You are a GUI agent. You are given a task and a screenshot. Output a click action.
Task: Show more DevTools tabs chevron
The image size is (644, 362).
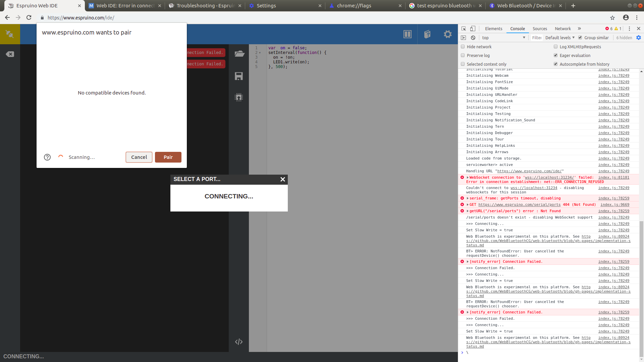point(579,29)
